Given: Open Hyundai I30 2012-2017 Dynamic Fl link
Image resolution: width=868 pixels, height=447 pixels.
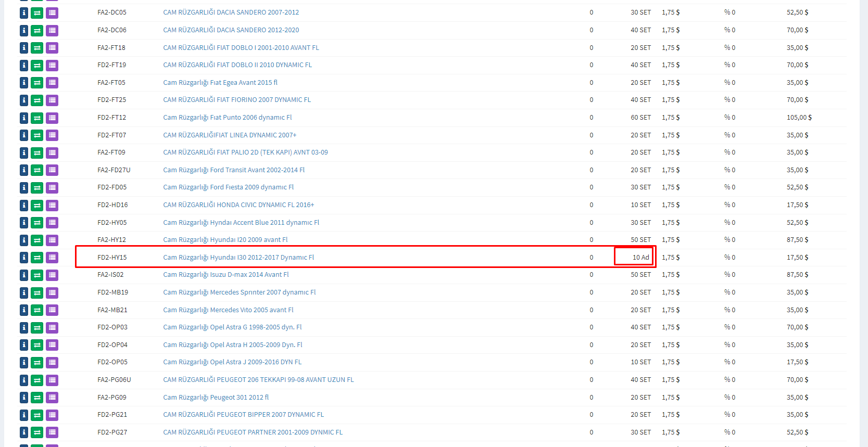Looking at the screenshot, I should 238,258.
